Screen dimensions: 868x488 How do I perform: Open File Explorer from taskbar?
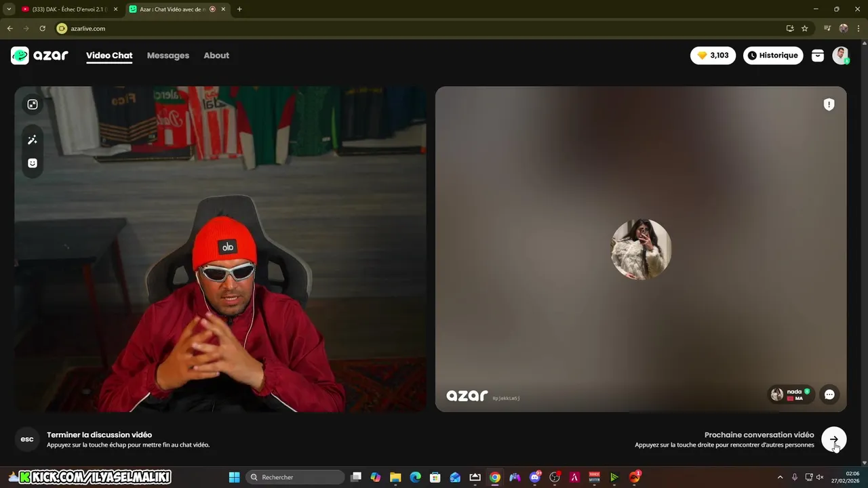(395, 477)
